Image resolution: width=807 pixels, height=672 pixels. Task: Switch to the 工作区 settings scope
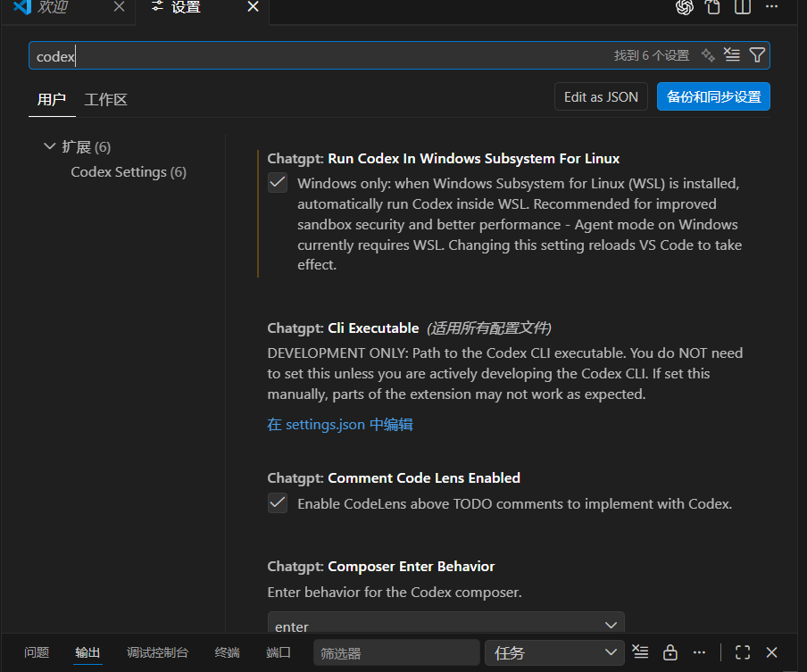tap(105, 99)
